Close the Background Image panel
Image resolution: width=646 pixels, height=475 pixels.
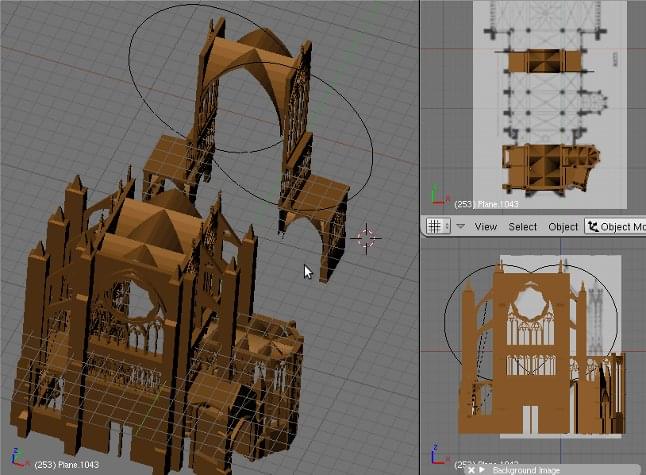click(x=471, y=470)
